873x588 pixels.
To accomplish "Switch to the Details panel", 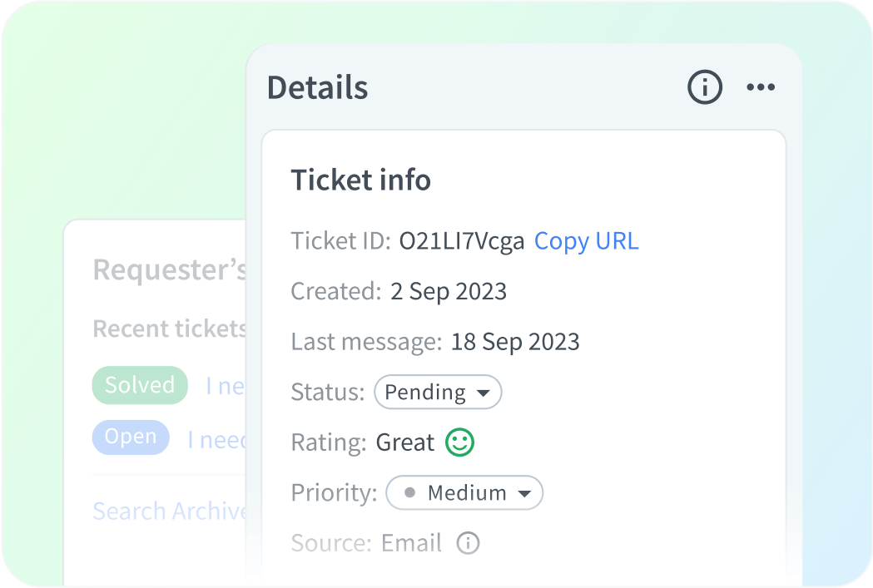I will coord(318,86).
